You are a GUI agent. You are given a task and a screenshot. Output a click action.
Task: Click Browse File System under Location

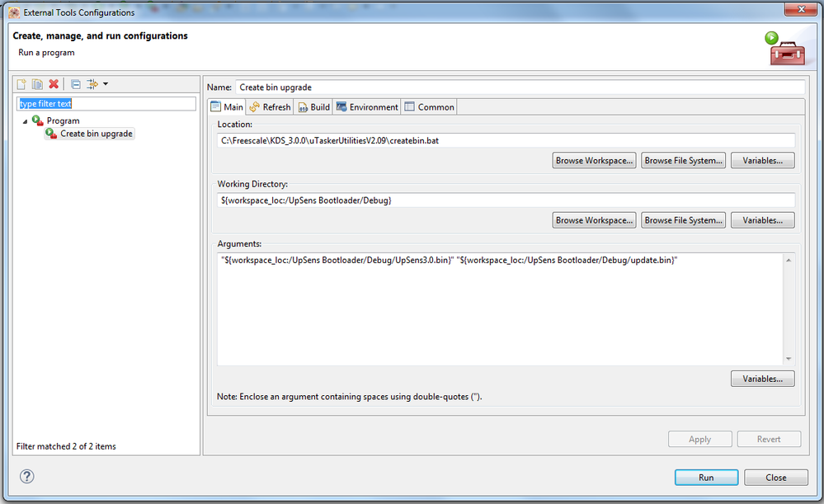pos(683,160)
